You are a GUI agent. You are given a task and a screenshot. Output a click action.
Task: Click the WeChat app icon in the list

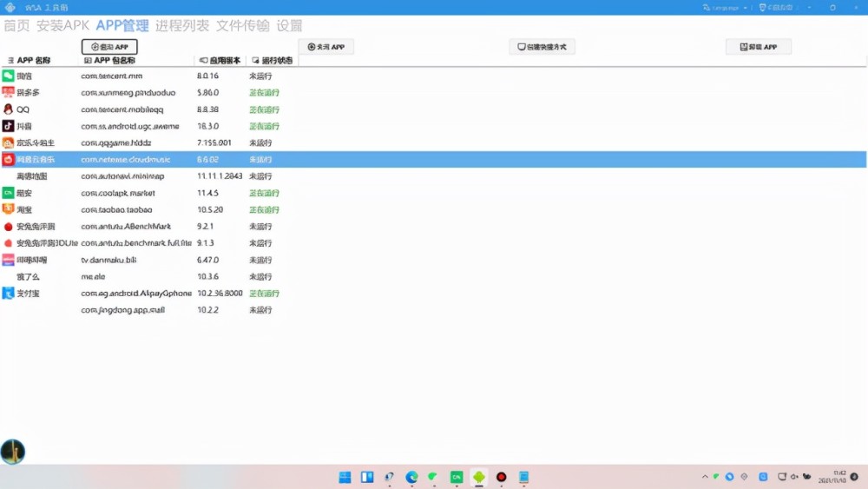tap(8, 76)
